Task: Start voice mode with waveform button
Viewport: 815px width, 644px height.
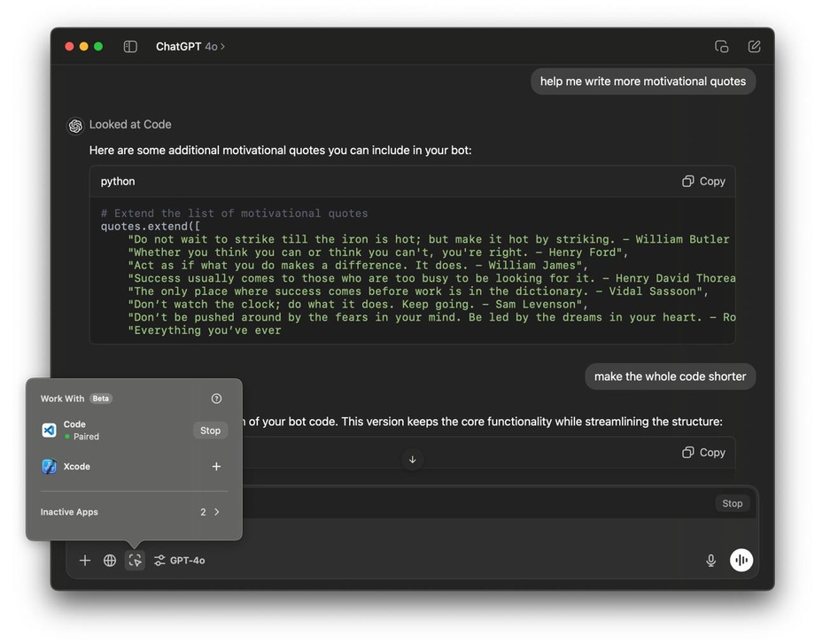Action: [741, 561]
